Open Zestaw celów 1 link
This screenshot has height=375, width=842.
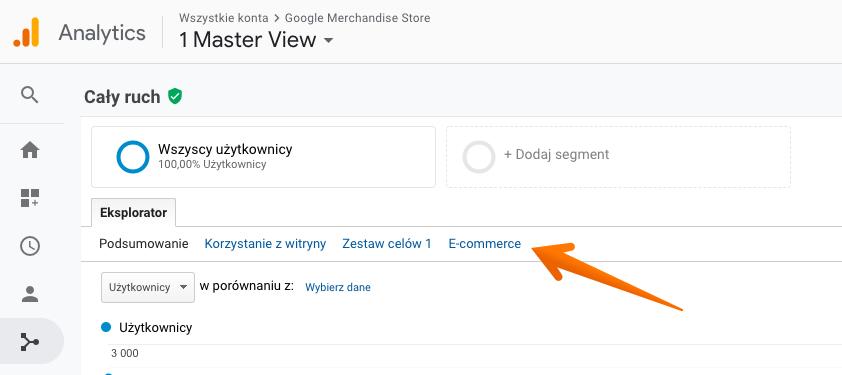click(387, 244)
